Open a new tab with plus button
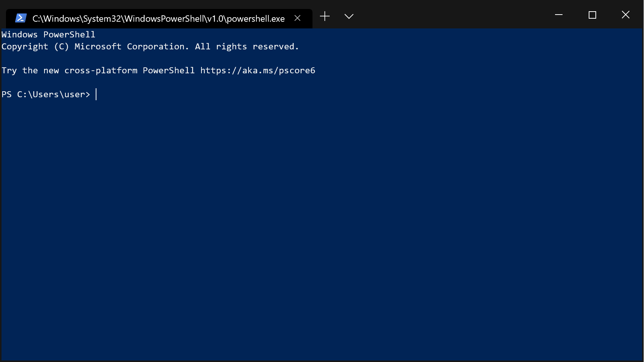This screenshot has height=362, width=644. [x=325, y=16]
